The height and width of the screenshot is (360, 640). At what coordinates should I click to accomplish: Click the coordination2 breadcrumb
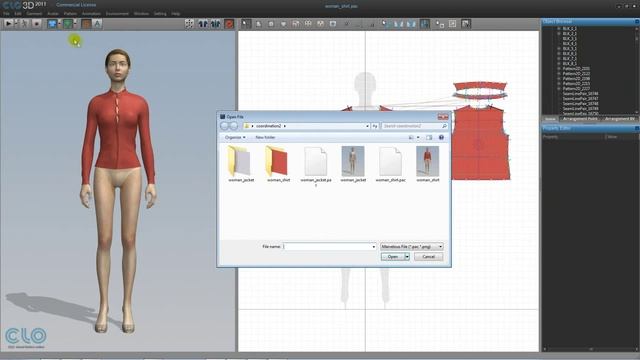269,126
